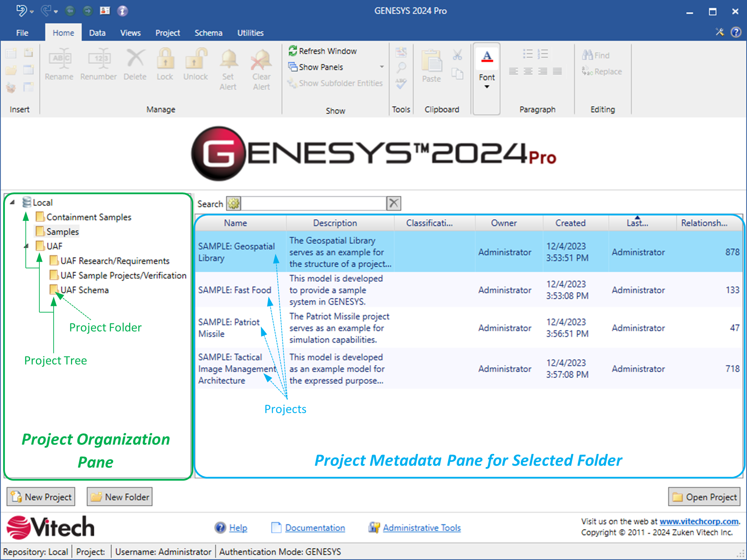Collapse the Local repository tree node
This screenshot has height=560, width=747.
pyautogui.click(x=13, y=202)
